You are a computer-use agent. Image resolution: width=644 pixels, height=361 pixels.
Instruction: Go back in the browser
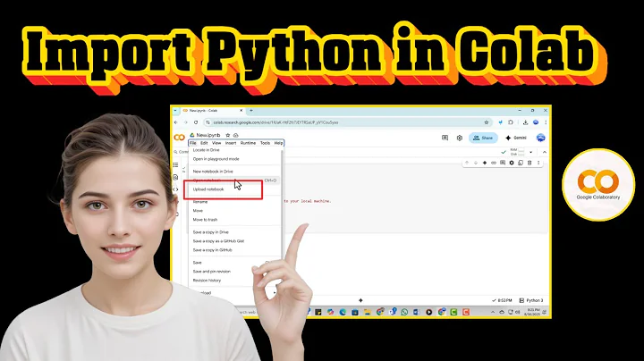pyautogui.click(x=176, y=122)
